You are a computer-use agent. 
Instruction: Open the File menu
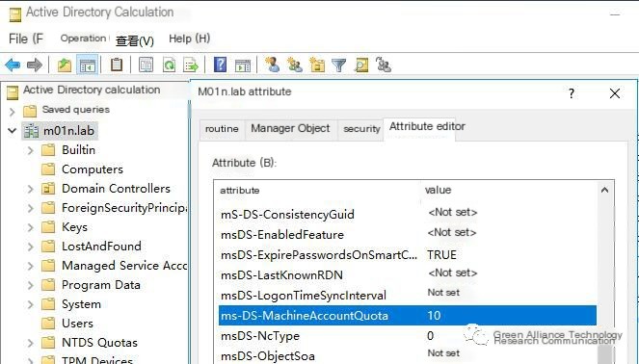(26, 39)
